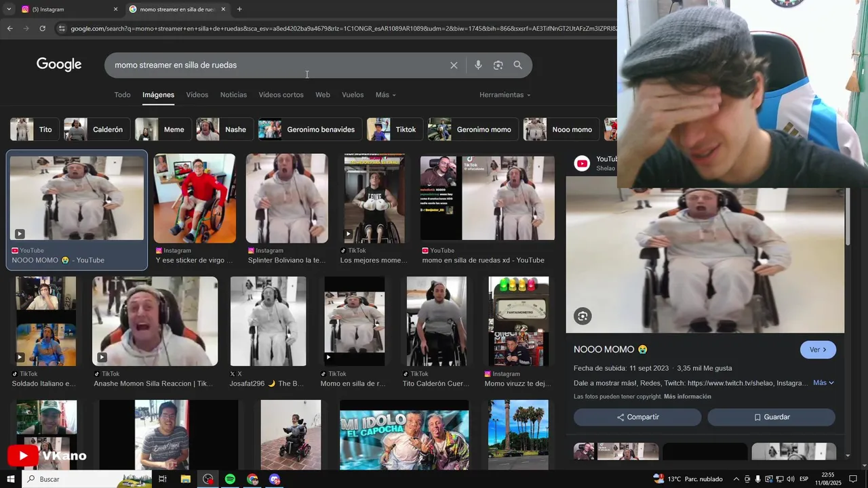Click the Guardar button
The image size is (868, 488).
771,417
